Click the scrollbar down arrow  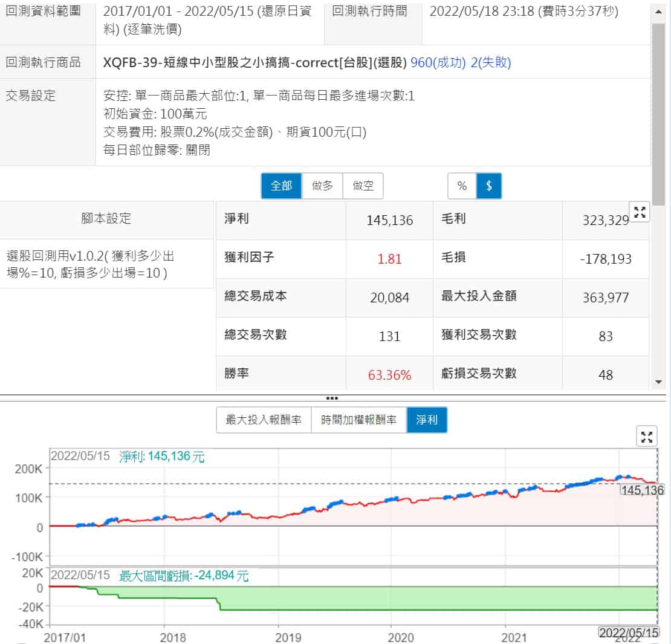tap(658, 382)
